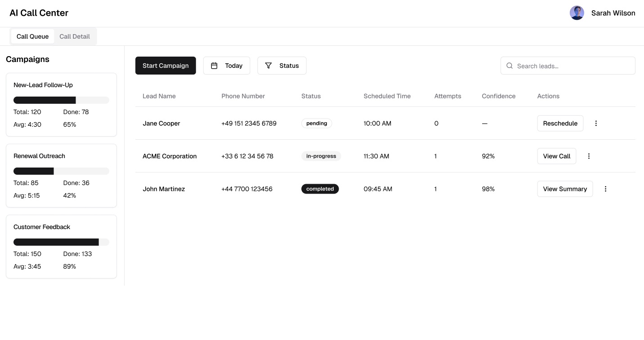Screen dimensions: 644x340
Task: Select the New-Lead Follow-Up campaign title
Action: (x=43, y=85)
